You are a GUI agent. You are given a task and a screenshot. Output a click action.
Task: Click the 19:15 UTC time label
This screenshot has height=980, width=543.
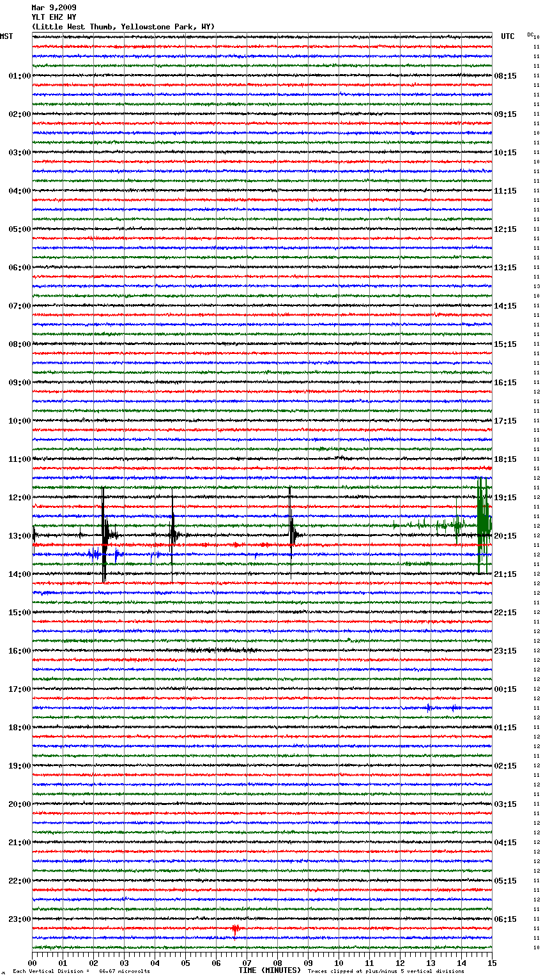(x=505, y=498)
